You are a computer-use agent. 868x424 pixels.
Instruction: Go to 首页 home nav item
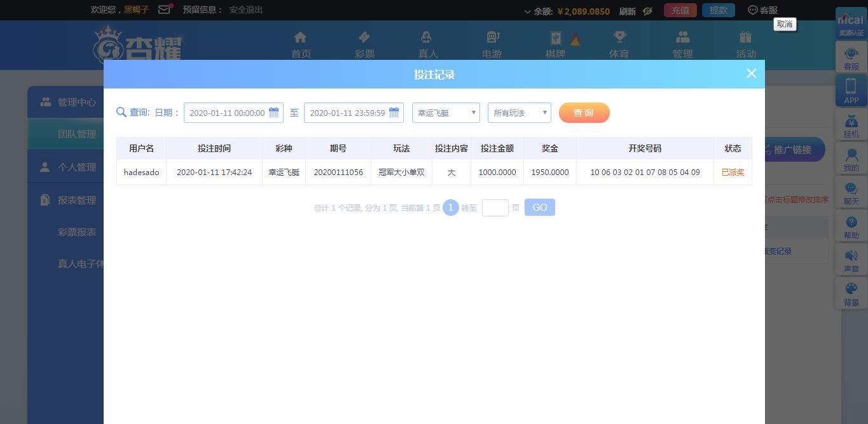[x=301, y=45]
